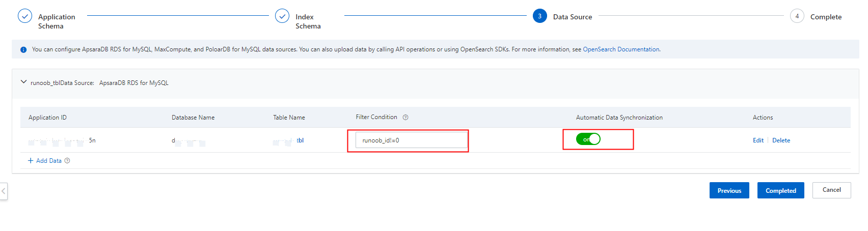Viewport: 868px width, 231px height.
Task: Click the step 4 Complete circle
Action: click(797, 16)
